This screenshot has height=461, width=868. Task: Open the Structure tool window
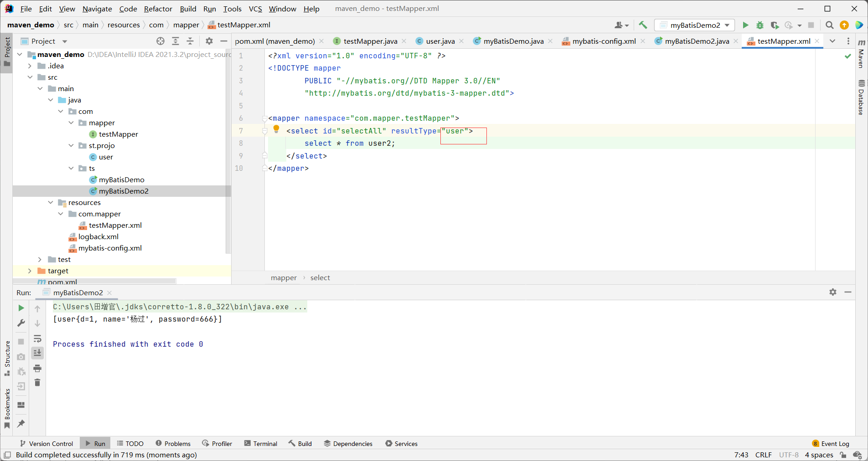click(7, 358)
